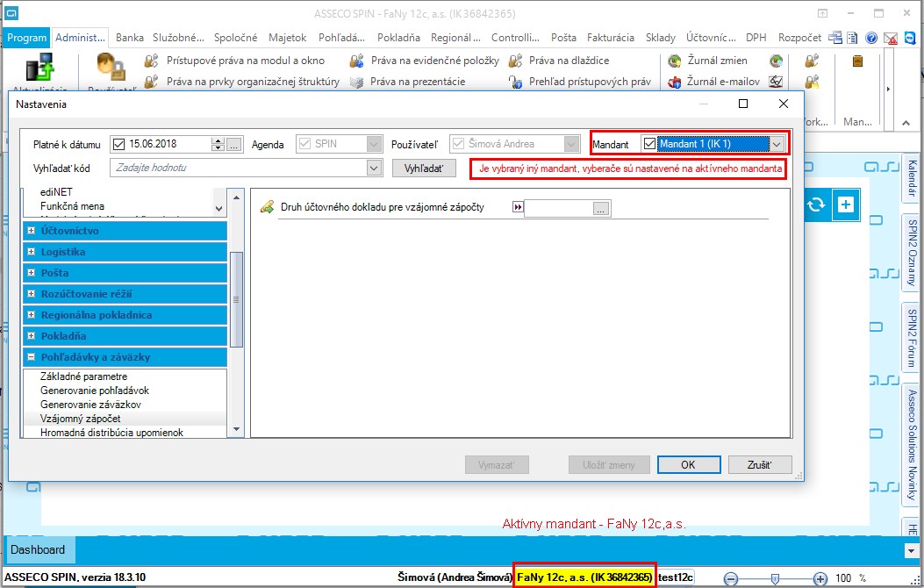924x588 pixels.
Task: Select Funkčná mena in the tree
Action: tap(72, 206)
